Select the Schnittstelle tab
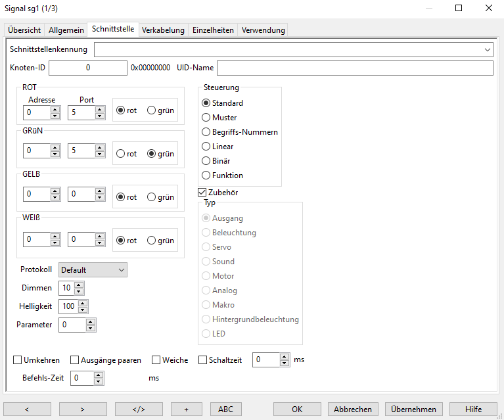Screen dimensions: 504x420 113,29
